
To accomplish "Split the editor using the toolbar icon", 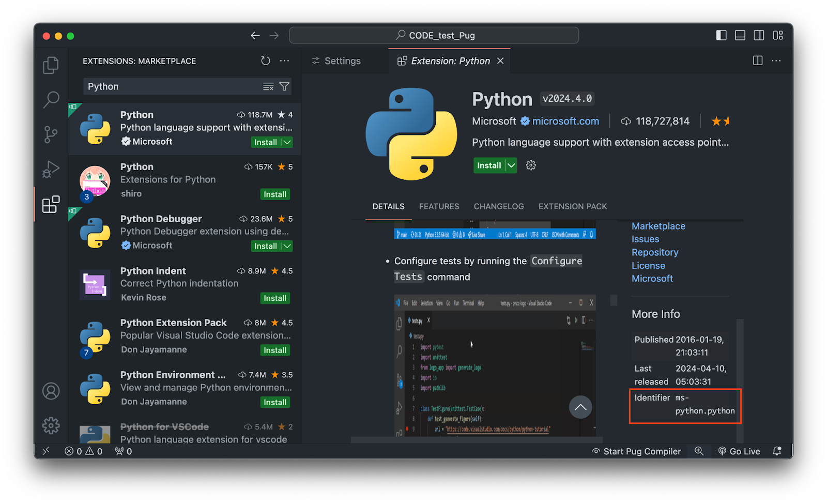I will point(757,60).
